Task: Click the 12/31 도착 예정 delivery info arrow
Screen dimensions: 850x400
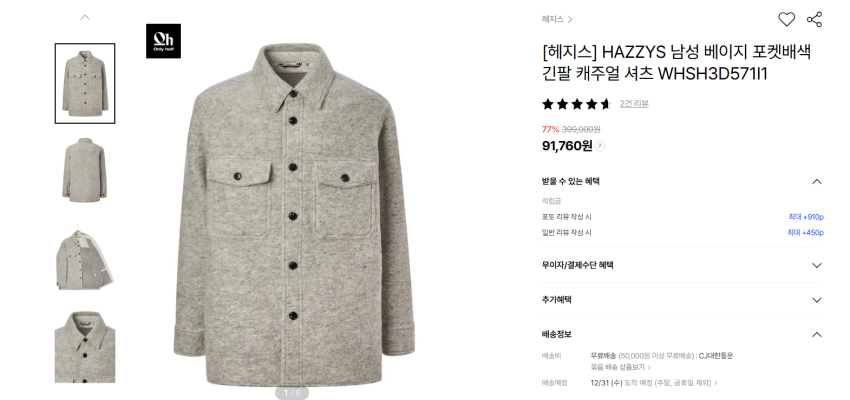Action: (x=716, y=383)
